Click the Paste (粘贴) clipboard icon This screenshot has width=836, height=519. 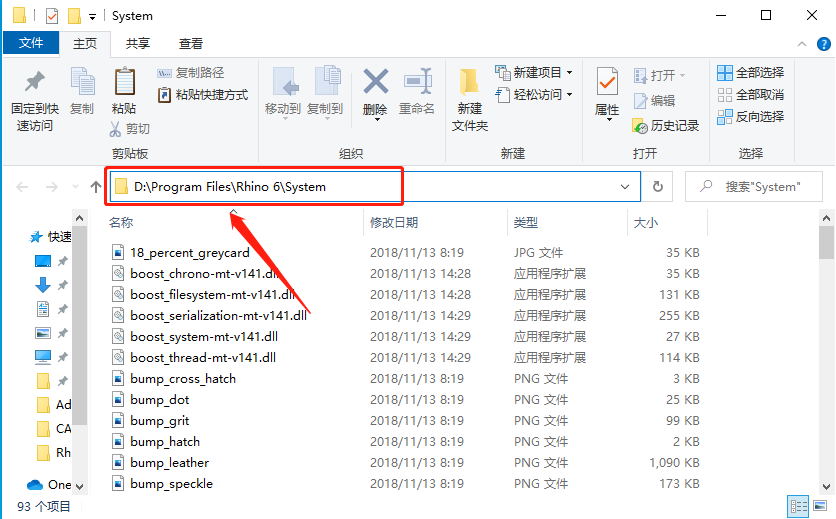(x=124, y=82)
